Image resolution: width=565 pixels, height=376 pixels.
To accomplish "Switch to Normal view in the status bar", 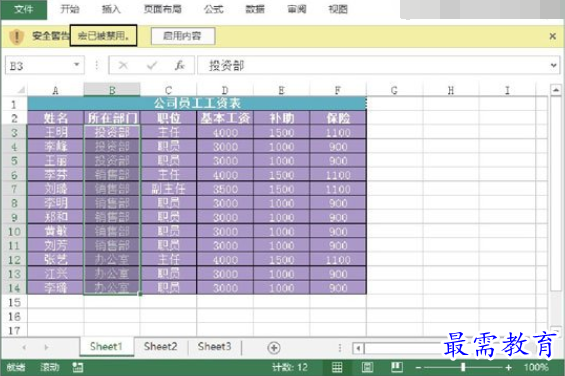I will 337,367.
